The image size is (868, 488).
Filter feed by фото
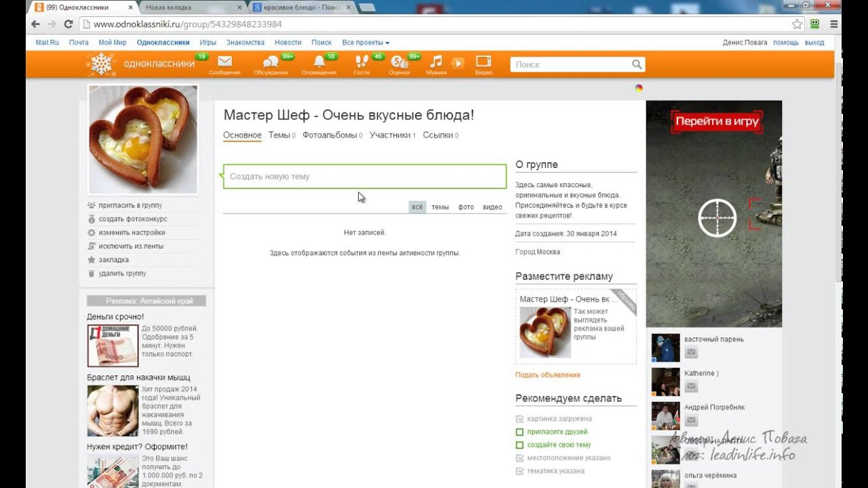point(466,207)
